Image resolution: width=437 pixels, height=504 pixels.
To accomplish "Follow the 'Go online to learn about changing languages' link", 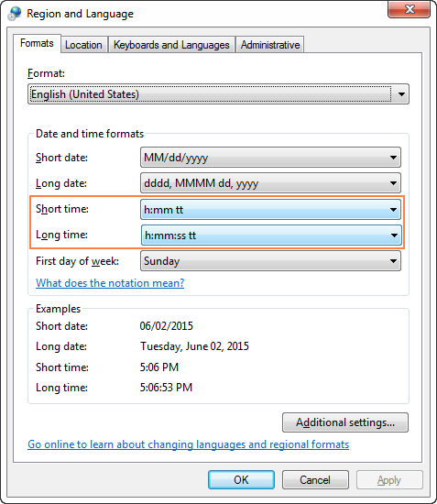I will tap(189, 444).
